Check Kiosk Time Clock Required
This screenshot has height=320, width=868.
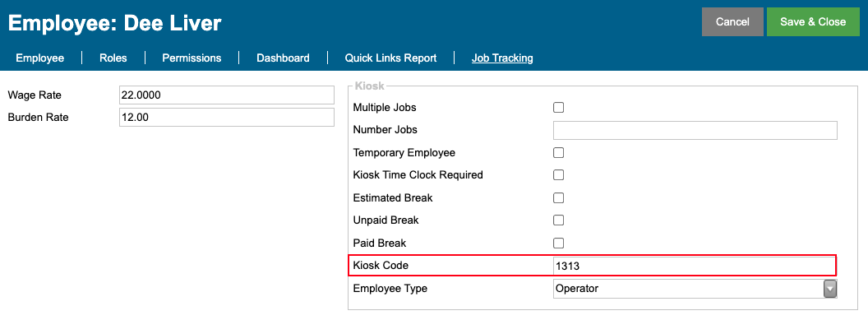(559, 175)
